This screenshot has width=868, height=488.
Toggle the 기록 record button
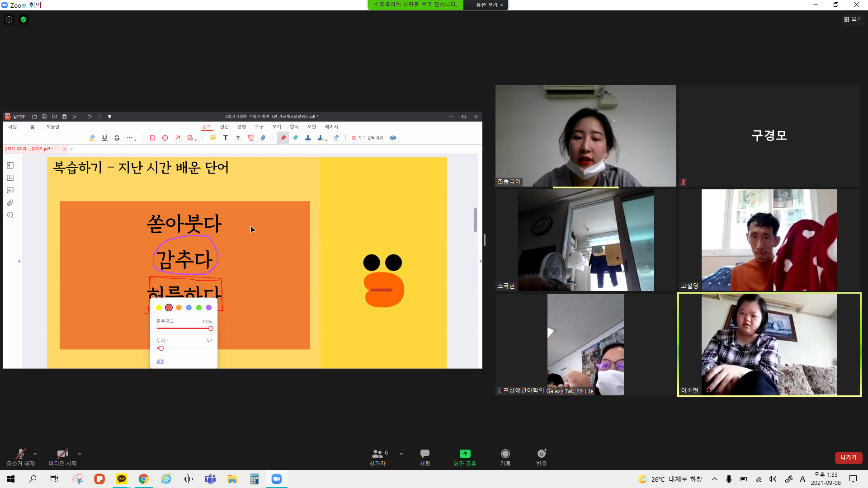point(505,457)
